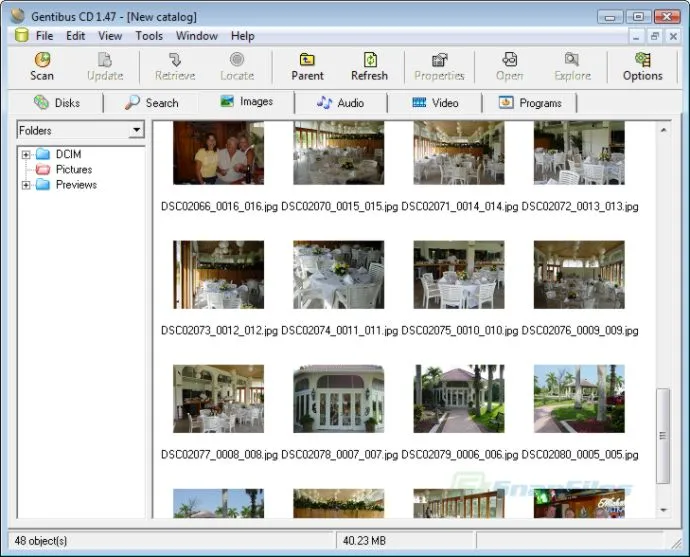Expand the DCIM tree node
The width and height of the screenshot is (690, 557).
26,154
